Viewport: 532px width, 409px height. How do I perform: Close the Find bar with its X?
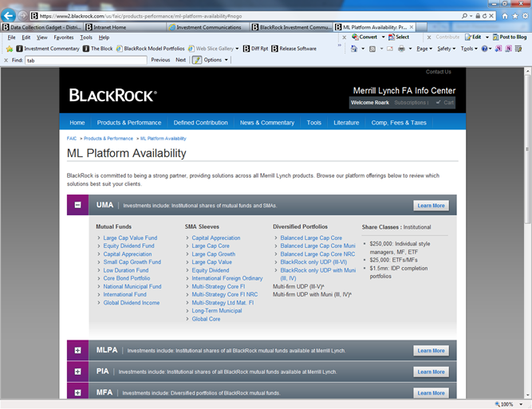pyautogui.click(x=6, y=60)
